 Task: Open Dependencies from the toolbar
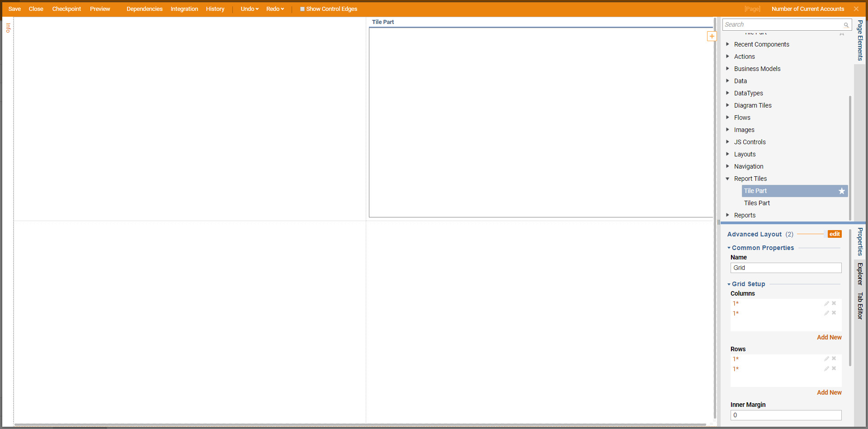(145, 9)
